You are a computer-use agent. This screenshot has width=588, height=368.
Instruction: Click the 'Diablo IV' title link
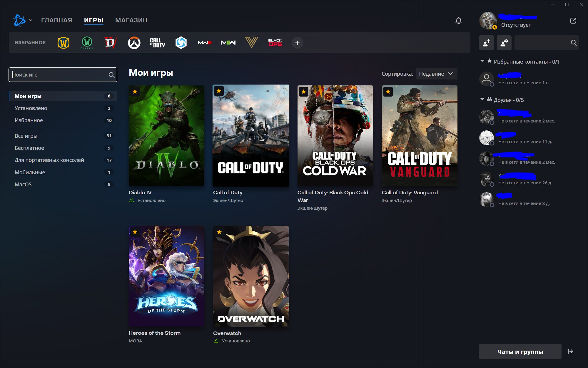pos(140,193)
